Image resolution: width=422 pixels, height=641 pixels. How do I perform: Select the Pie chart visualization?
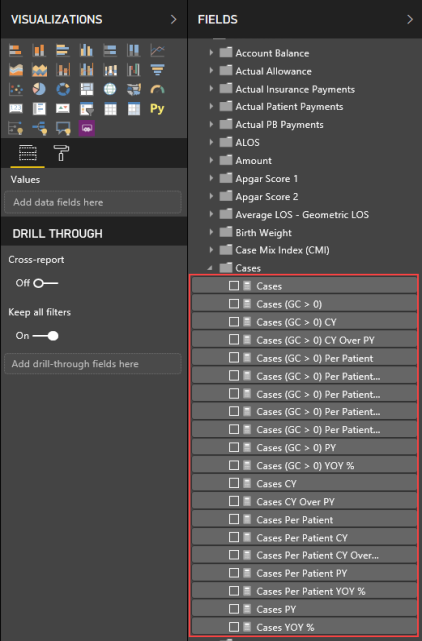click(39, 89)
